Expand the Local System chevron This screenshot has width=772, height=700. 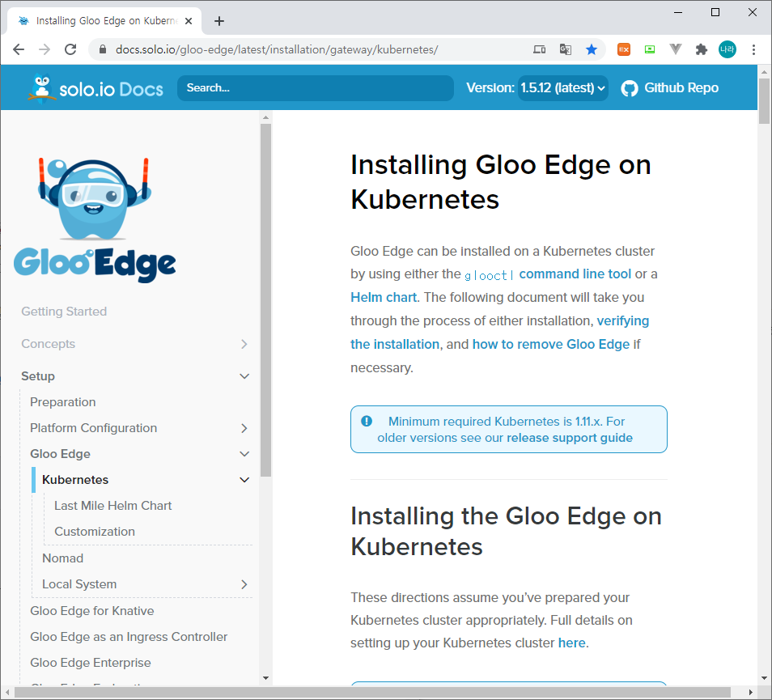pyautogui.click(x=244, y=584)
